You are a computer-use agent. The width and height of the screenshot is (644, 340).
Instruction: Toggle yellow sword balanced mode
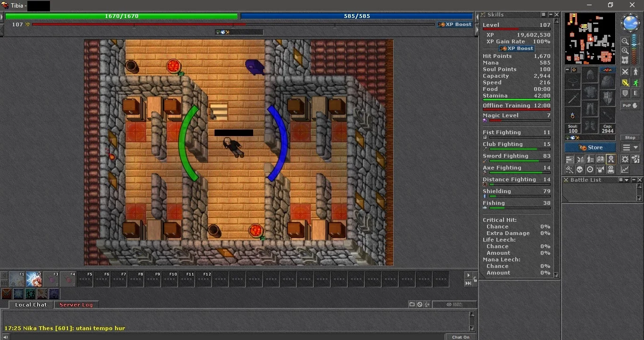pyautogui.click(x=625, y=83)
